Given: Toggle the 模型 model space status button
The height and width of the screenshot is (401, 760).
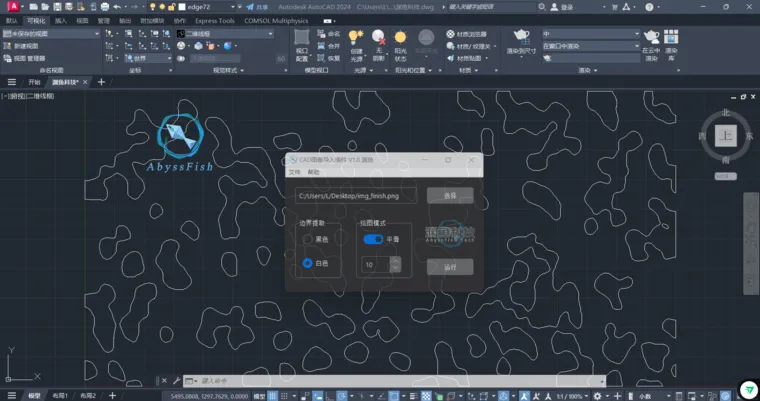Looking at the screenshot, I should click(x=259, y=396).
